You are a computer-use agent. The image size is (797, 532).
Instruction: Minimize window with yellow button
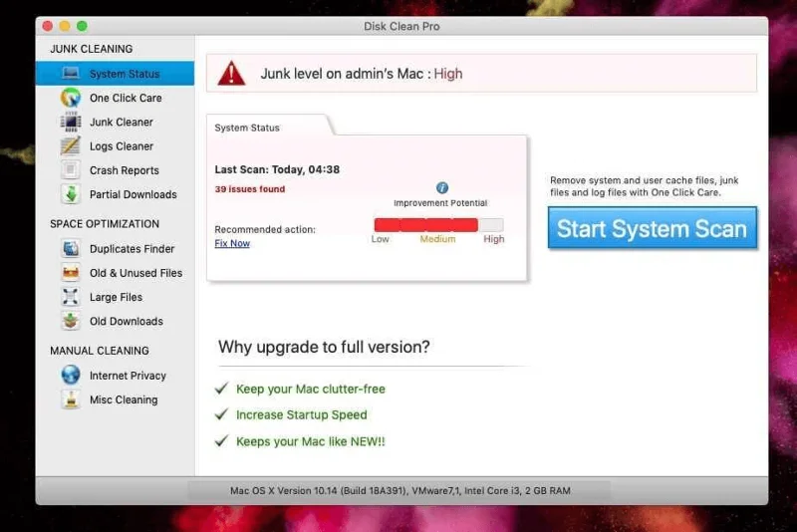pyautogui.click(x=65, y=26)
